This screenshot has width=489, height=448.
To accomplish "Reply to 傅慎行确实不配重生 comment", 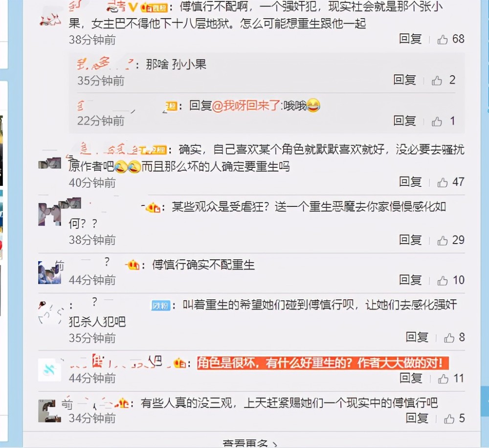I will pyautogui.click(x=410, y=280).
